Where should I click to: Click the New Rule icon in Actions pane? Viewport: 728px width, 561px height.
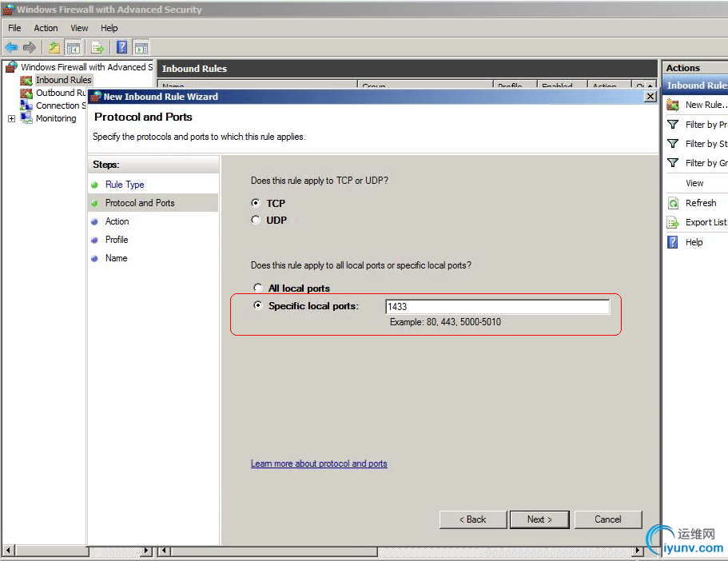[673, 105]
